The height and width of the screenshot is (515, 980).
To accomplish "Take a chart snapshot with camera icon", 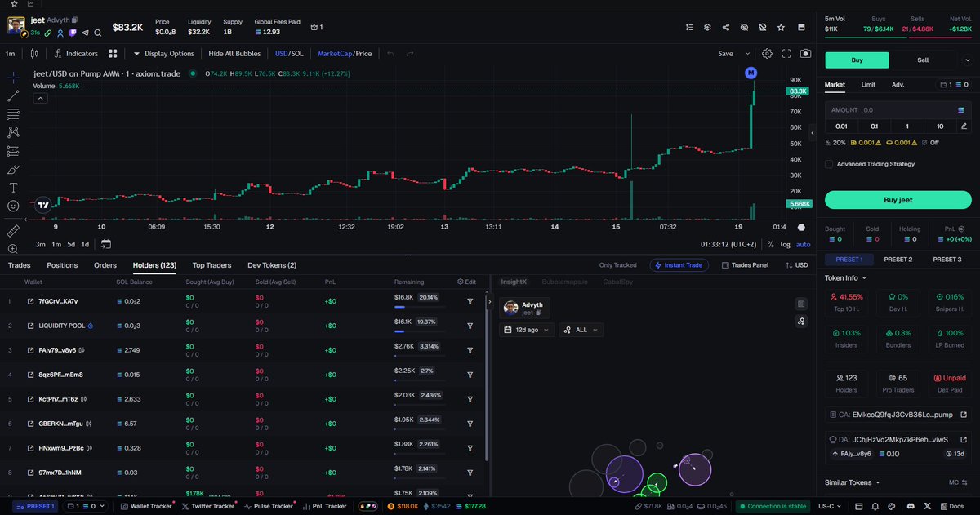I will (x=805, y=54).
